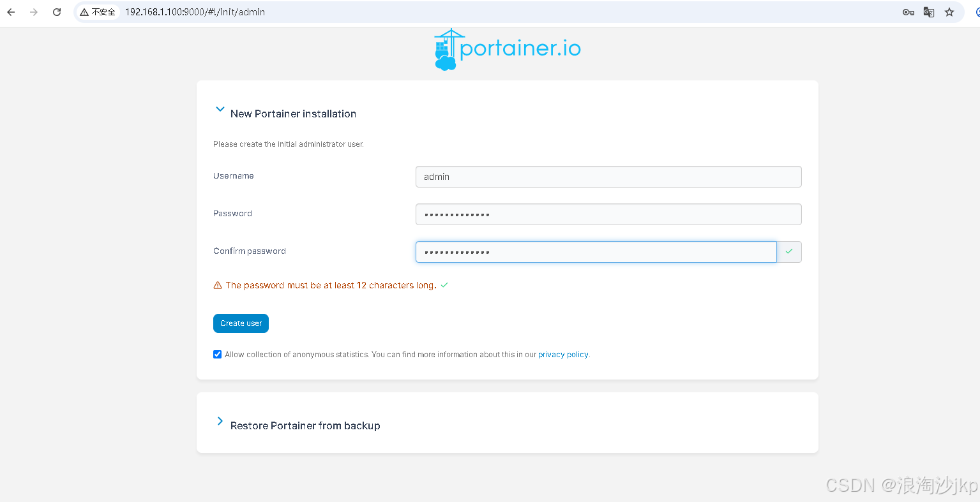Click the Create user button
The height and width of the screenshot is (502, 980).
[241, 323]
